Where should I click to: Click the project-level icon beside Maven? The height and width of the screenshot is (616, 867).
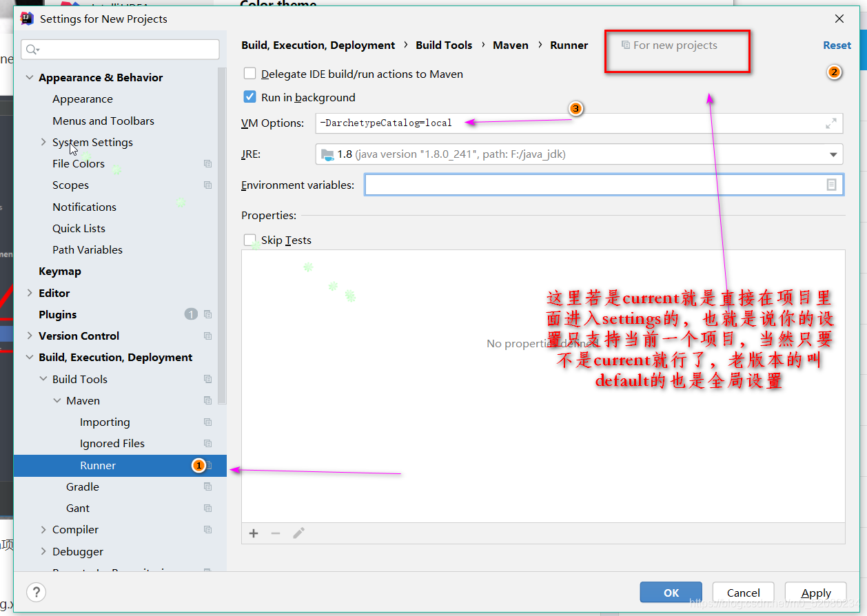(207, 400)
